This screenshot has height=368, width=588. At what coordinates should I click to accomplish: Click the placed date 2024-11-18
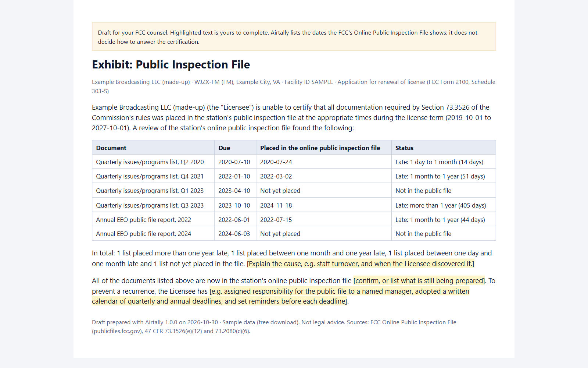[276, 205]
